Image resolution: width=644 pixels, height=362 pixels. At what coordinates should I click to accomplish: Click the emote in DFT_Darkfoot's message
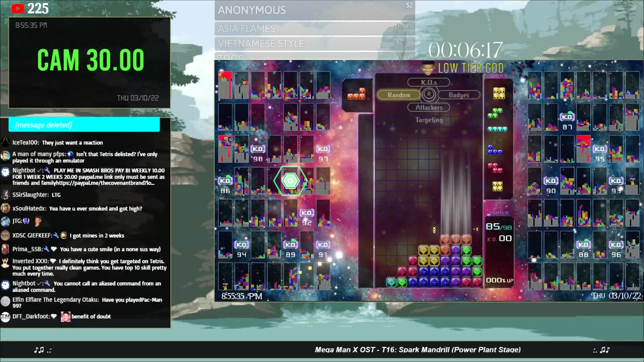click(65, 316)
